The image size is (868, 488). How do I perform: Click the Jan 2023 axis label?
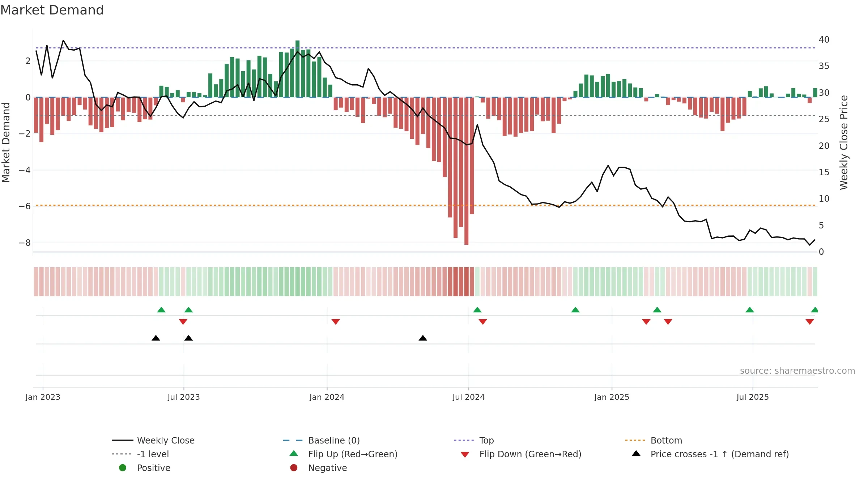click(x=43, y=397)
